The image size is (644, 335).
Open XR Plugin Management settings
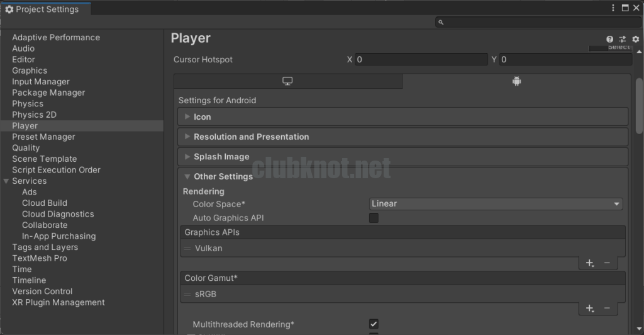(58, 302)
